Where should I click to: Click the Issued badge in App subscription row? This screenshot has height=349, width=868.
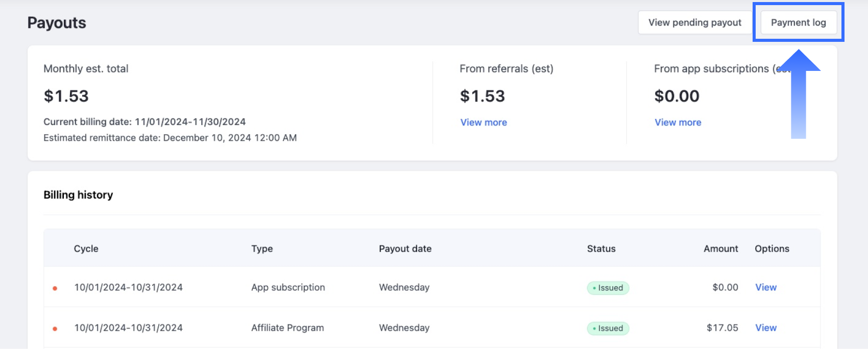[x=608, y=288]
